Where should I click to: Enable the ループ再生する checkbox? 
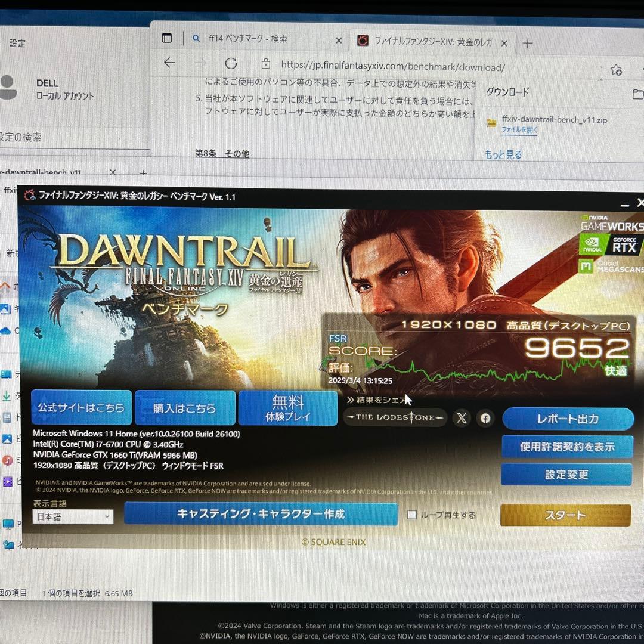pyautogui.click(x=411, y=515)
